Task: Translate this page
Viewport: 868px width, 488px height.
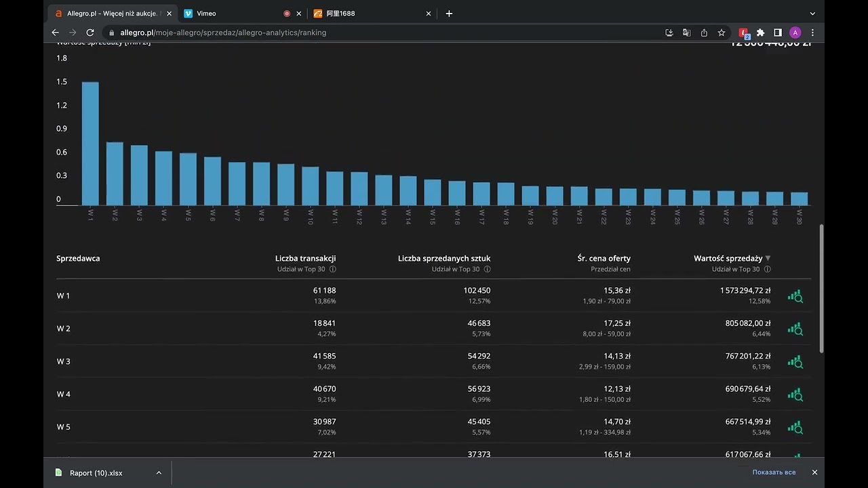Action: [687, 33]
